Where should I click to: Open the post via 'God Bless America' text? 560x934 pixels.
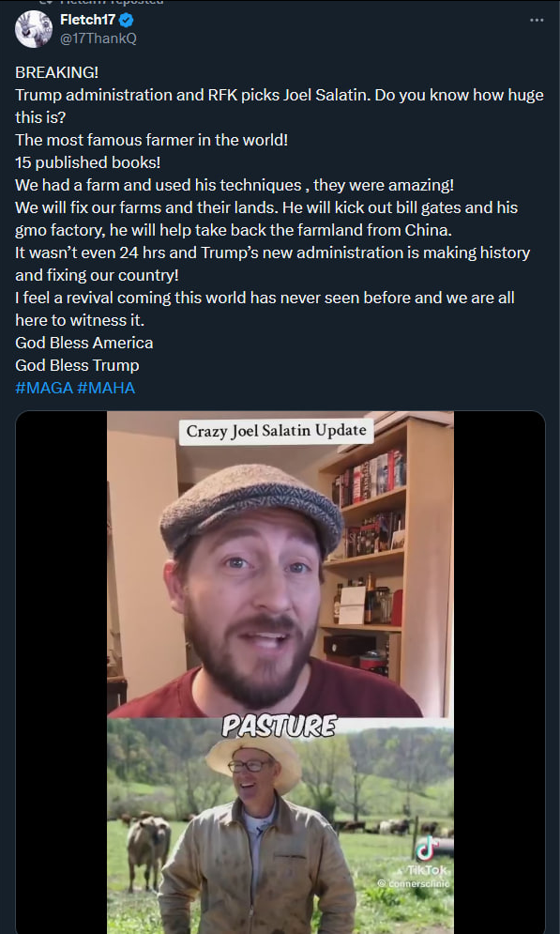pos(83,344)
